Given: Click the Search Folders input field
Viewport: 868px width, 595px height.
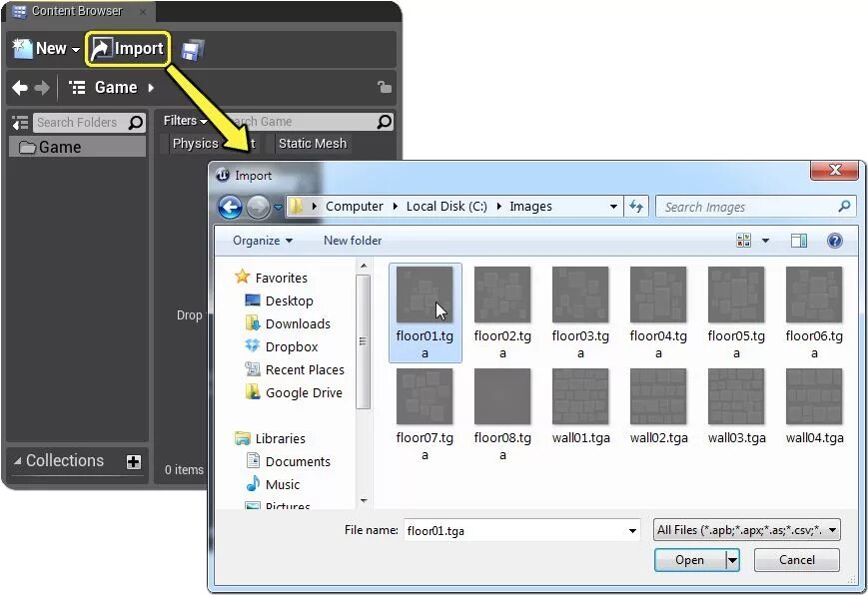Looking at the screenshot, I should (89, 123).
